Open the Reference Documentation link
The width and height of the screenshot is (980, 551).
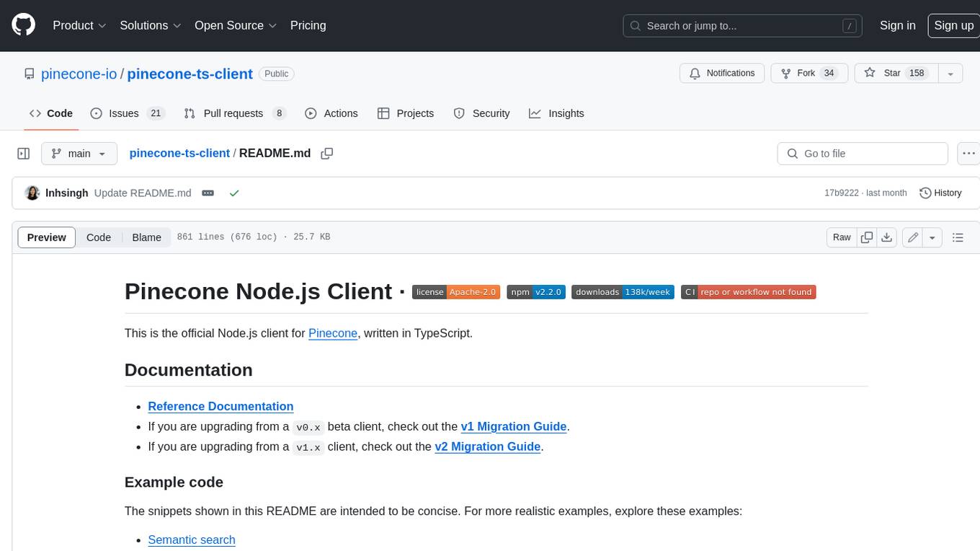coord(220,406)
